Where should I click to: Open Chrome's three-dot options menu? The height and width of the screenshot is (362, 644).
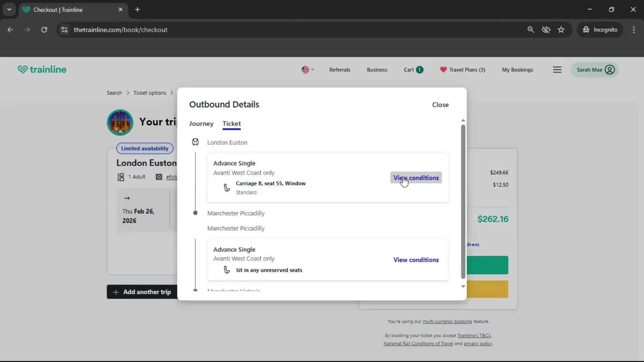[x=634, y=29]
